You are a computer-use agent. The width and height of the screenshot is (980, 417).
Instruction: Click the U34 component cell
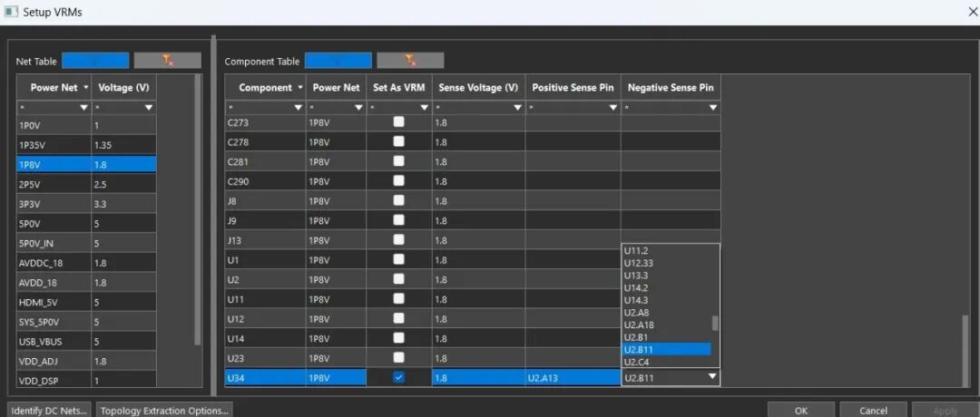265,378
